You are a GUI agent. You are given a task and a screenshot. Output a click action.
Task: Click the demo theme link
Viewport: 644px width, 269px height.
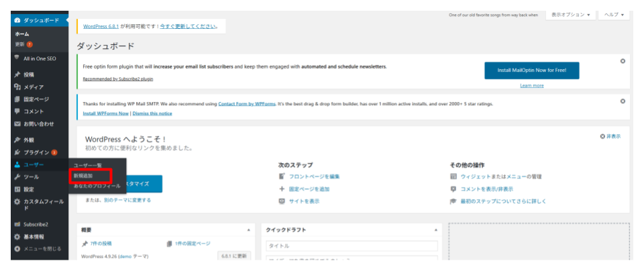point(125,256)
